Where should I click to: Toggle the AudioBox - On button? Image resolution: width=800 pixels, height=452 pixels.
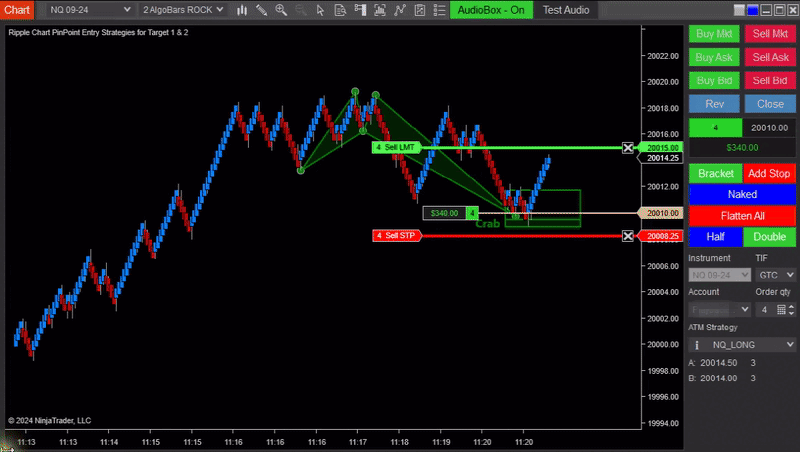point(488,9)
